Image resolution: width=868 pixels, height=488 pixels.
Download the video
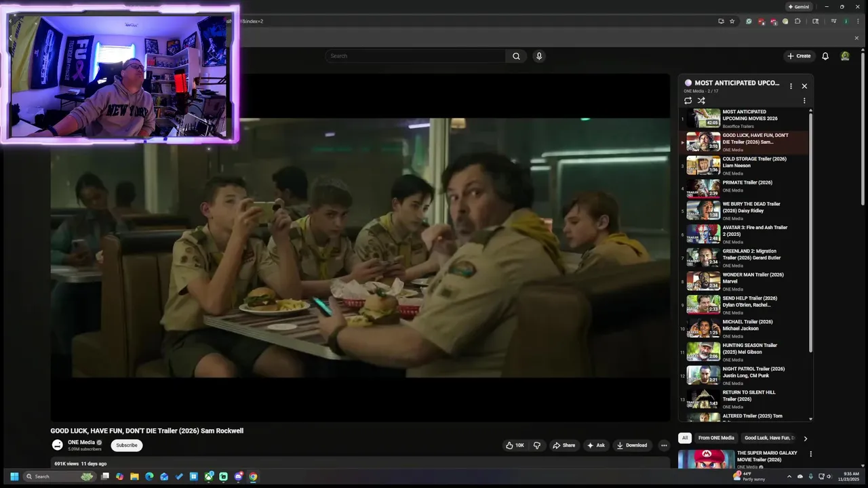[x=632, y=445]
